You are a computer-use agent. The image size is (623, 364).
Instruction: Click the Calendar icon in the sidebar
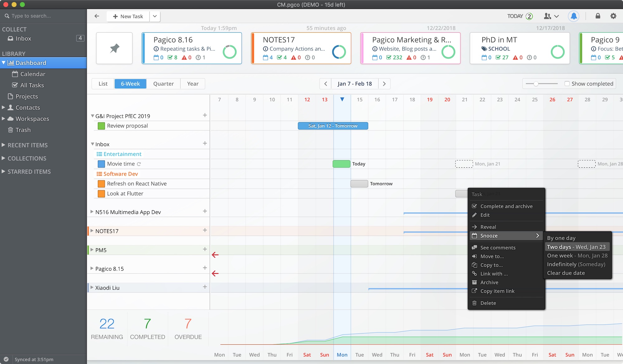[15, 74]
